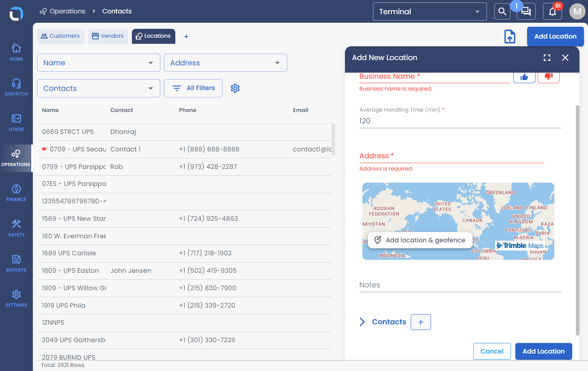The width and height of the screenshot is (588, 371).
Task: Click the Notes input field
Action: [460, 285]
